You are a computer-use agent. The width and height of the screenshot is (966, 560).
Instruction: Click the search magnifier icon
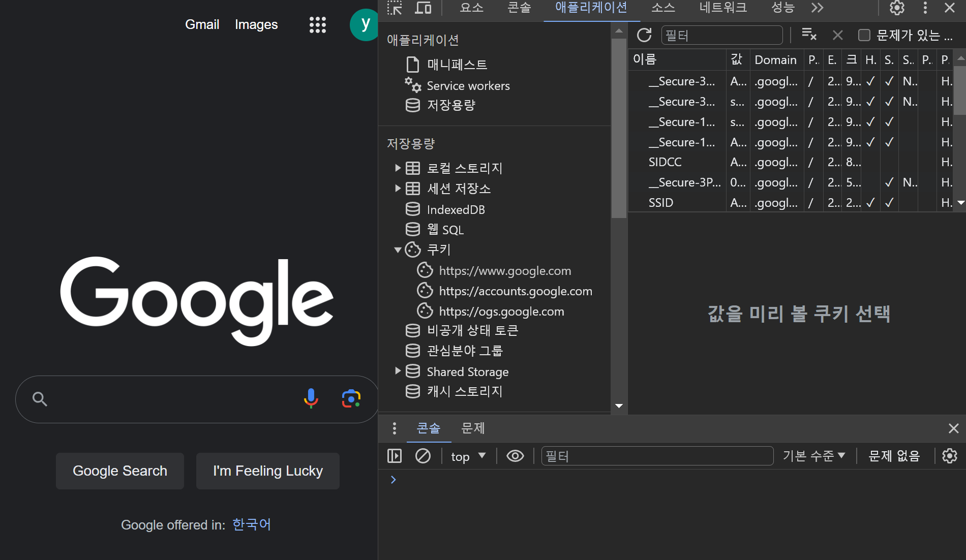click(x=40, y=399)
